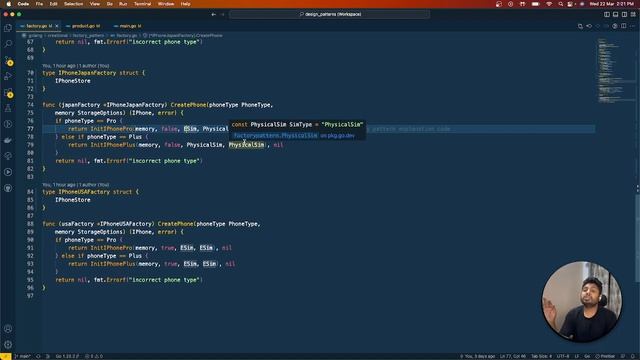This screenshot has width=640, height=360.
Task: Click the factory_pattern breadcrumb folder
Action: coord(88,36)
